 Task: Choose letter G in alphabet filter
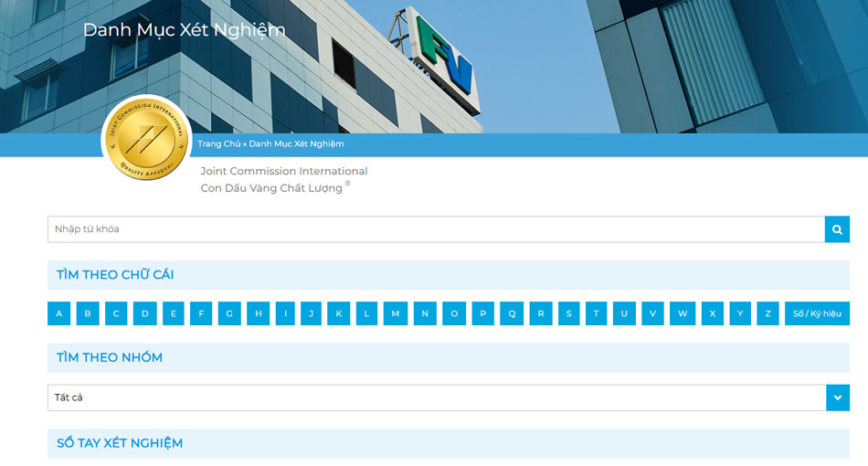229,313
